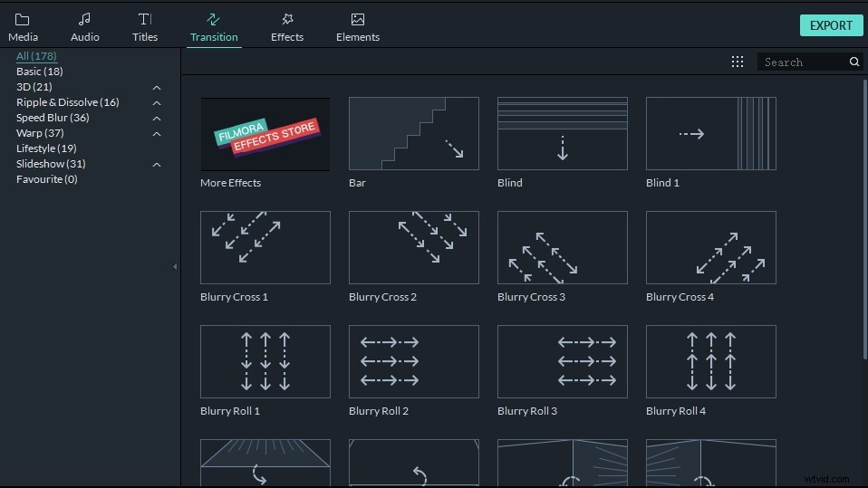Click the Blind 1 label
868x488 pixels.
tap(662, 183)
